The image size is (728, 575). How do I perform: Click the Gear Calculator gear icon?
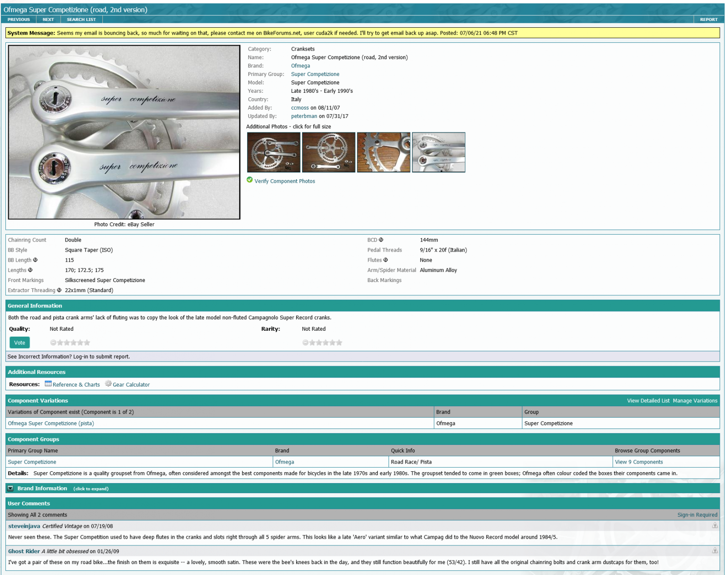(108, 384)
